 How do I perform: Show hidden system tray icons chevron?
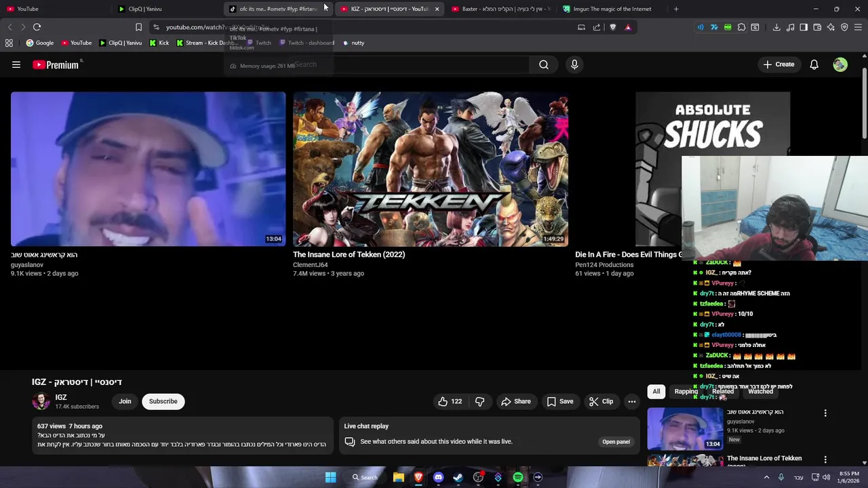coord(767,477)
